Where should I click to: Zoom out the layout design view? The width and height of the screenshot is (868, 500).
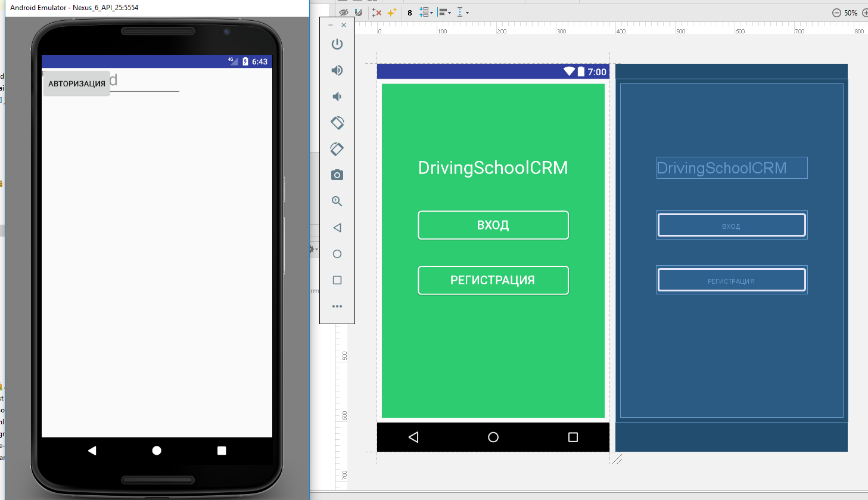836,13
